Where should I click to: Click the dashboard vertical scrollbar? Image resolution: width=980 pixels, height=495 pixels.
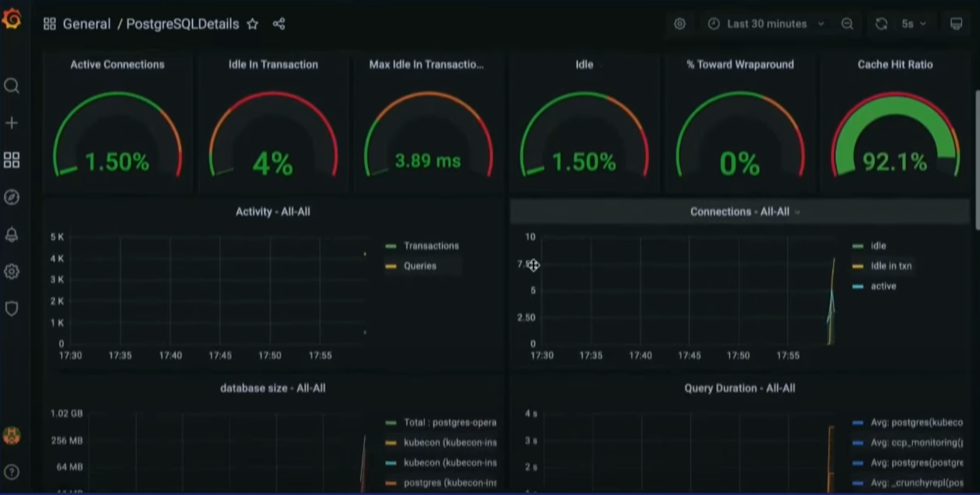[x=977, y=159]
